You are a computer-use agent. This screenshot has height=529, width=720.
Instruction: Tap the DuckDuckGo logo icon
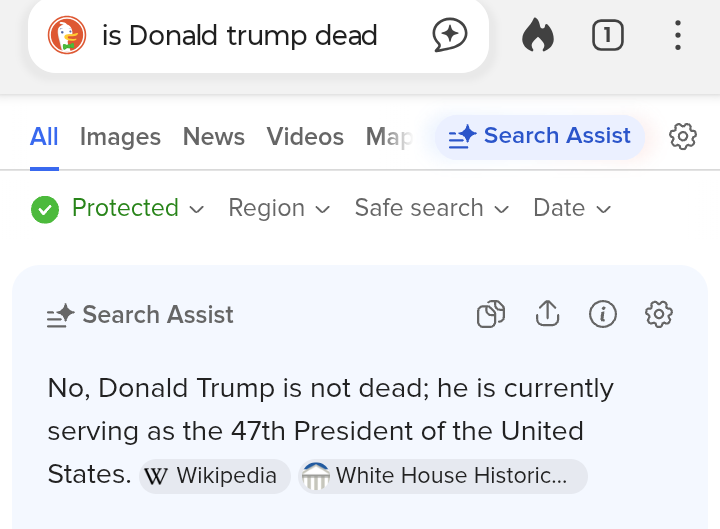[x=67, y=36]
